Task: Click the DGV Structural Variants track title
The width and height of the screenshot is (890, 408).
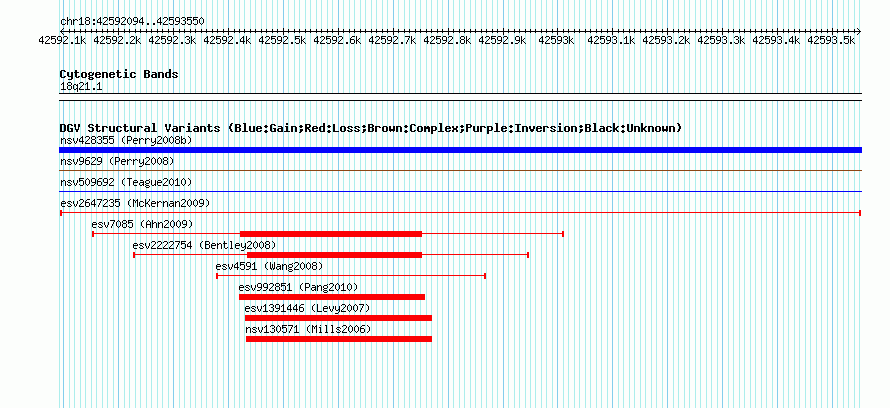Action: 371,128
